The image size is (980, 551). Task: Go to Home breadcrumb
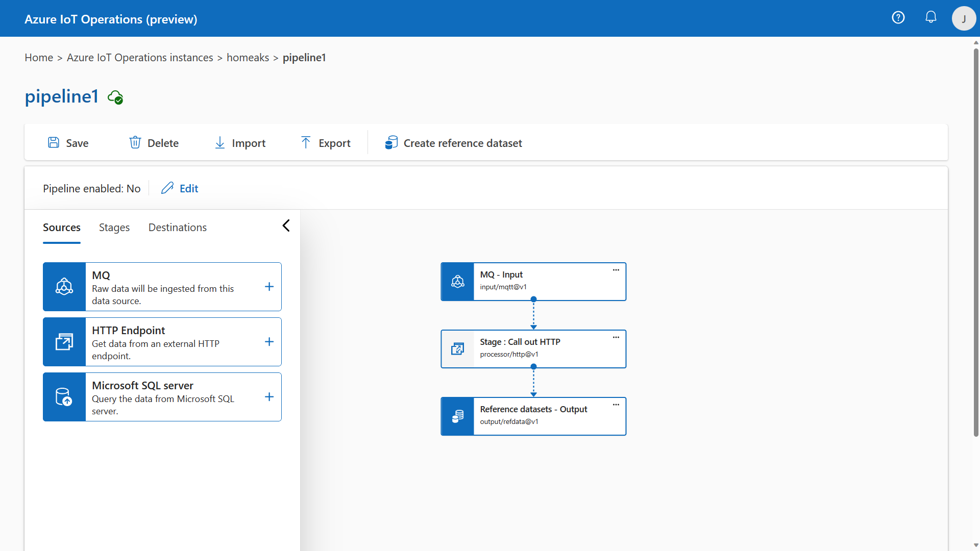[39, 58]
